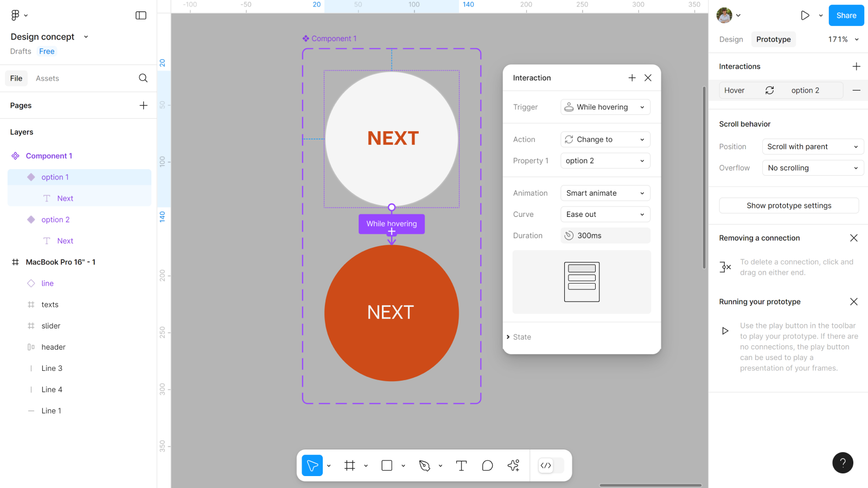Switch to the Design tab
The image size is (868, 488).
click(731, 39)
